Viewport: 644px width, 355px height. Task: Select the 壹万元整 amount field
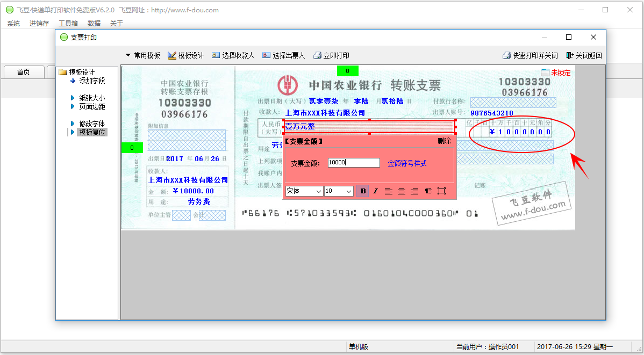[x=370, y=126]
